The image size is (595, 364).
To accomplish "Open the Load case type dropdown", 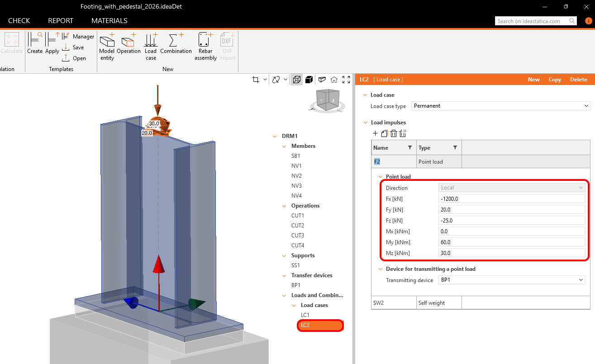I will pos(501,106).
